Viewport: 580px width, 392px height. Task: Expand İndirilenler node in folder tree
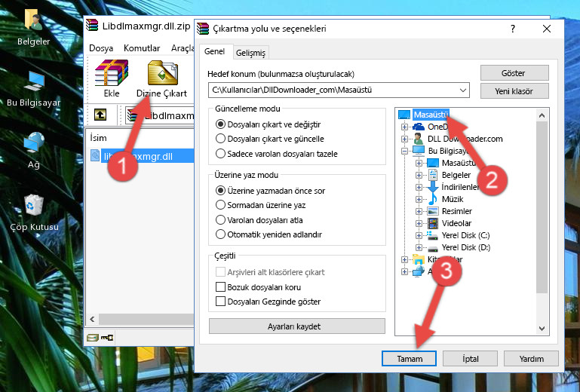[x=419, y=187]
